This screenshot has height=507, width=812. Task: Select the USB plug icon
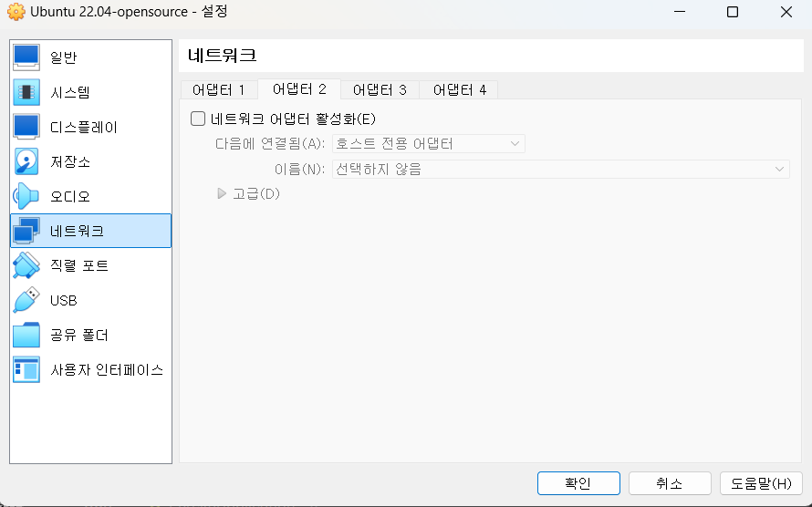coord(26,300)
